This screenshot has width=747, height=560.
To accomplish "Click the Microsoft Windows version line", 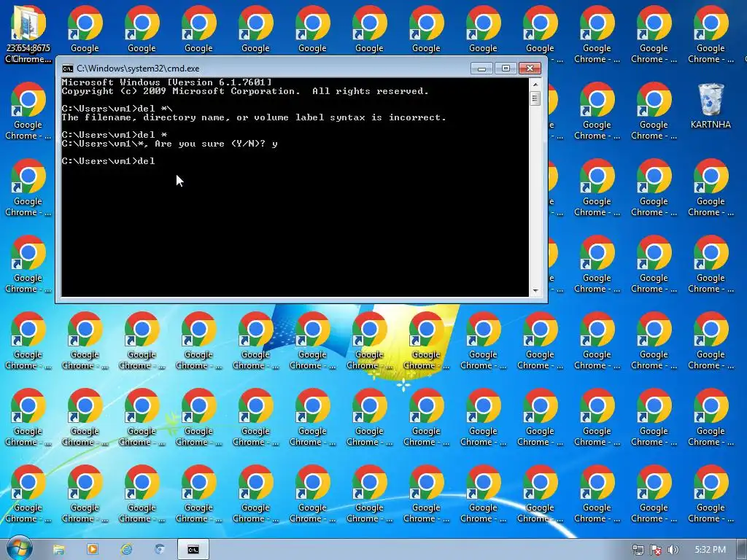I will (x=167, y=82).
